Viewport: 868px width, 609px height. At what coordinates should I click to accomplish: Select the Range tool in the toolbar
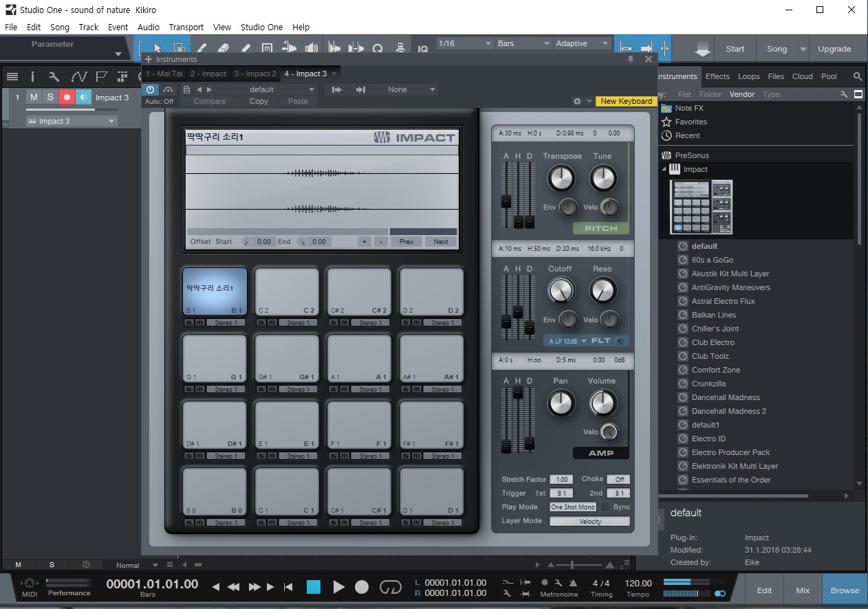click(179, 49)
